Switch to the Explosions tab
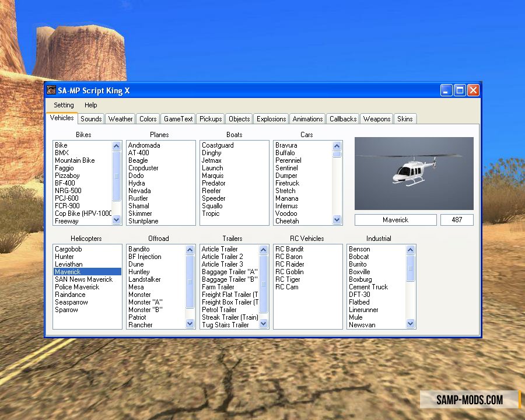The width and height of the screenshot is (525, 420). pos(271,119)
